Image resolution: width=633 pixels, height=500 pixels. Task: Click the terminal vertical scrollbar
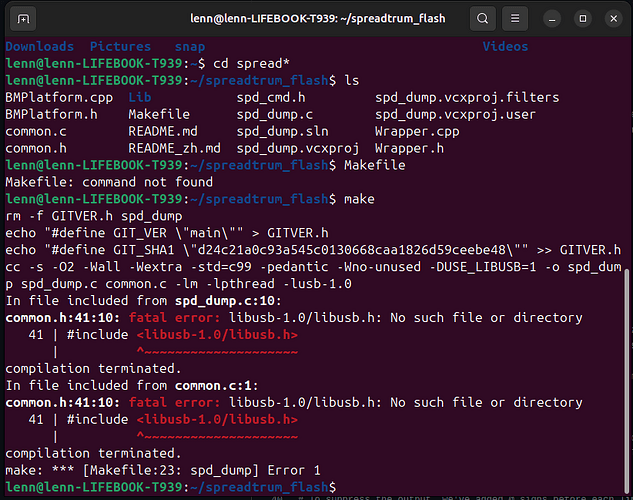tap(627, 381)
